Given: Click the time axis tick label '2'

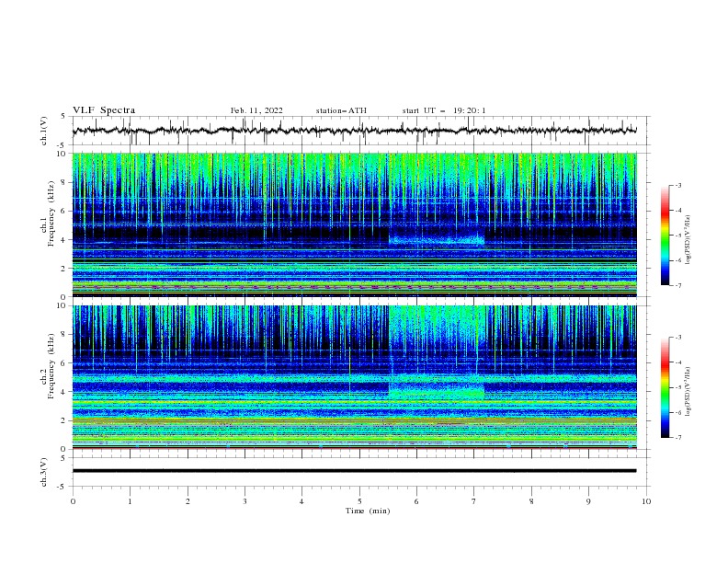Looking at the screenshot, I should point(188,501).
